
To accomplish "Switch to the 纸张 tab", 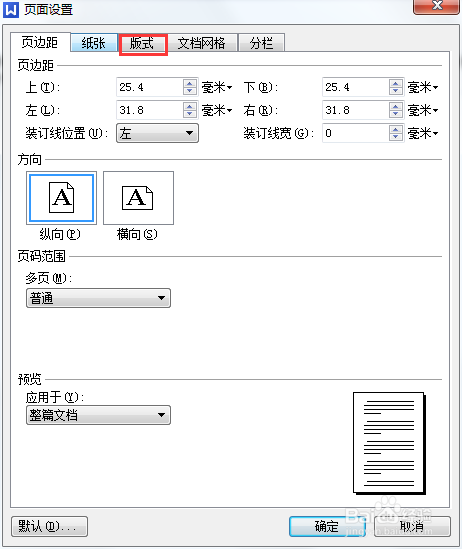I will (93, 43).
